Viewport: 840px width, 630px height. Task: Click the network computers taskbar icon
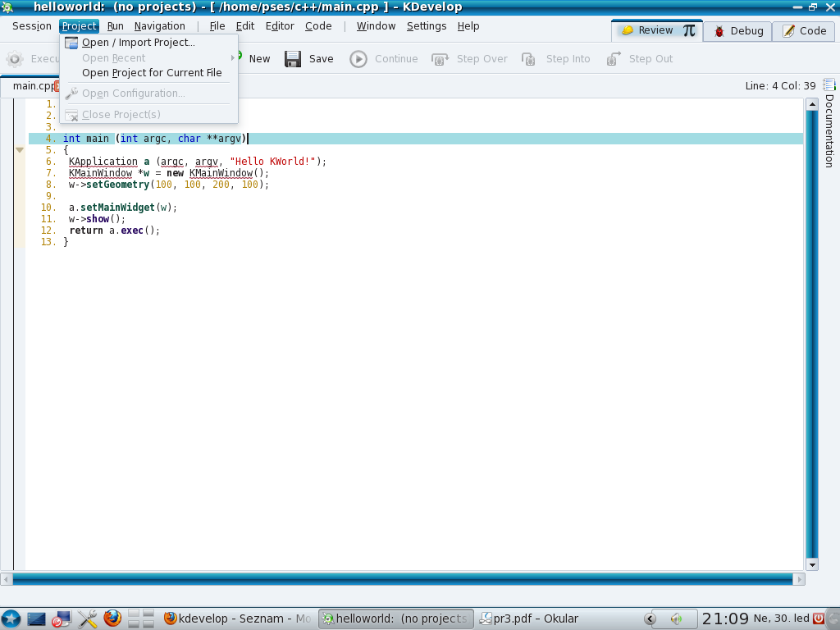(62, 619)
